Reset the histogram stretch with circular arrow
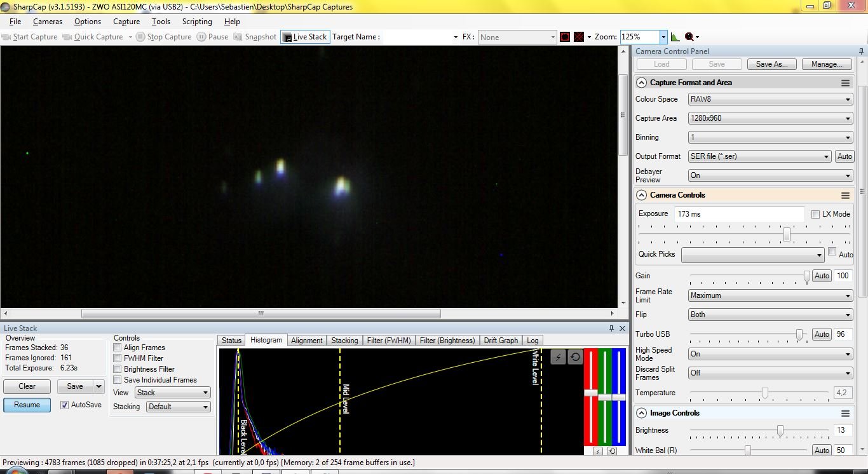 [575, 357]
